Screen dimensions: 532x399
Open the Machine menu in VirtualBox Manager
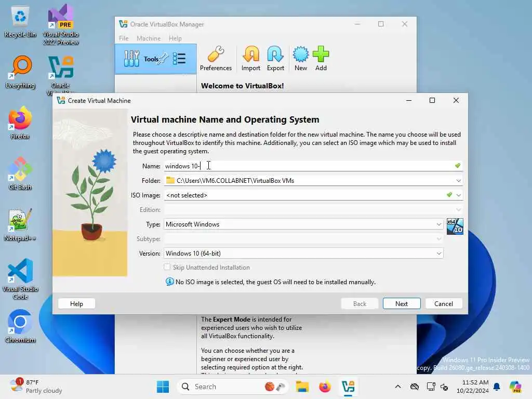click(149, 38)
